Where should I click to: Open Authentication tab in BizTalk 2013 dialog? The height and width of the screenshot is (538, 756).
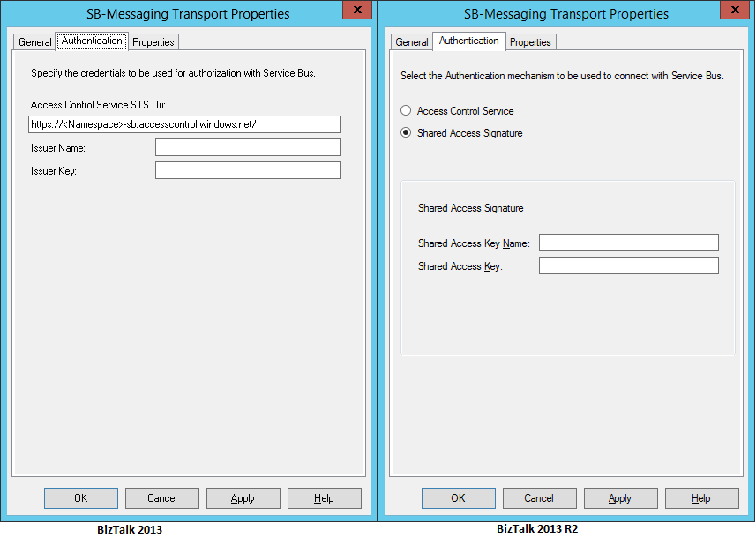tap(92, 41)
